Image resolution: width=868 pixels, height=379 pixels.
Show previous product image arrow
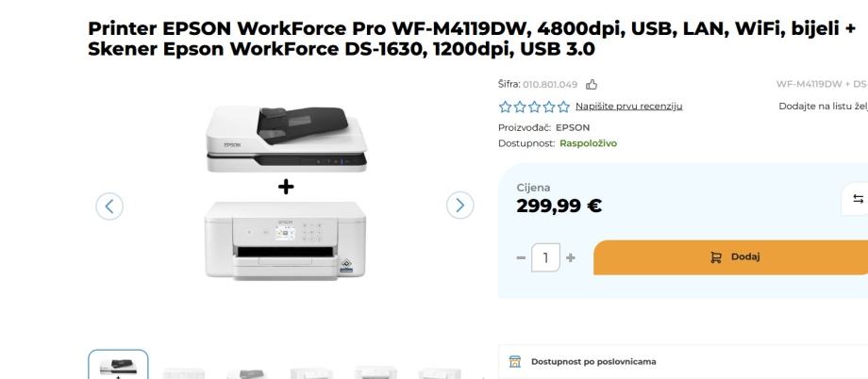click(x=109, y=206)
